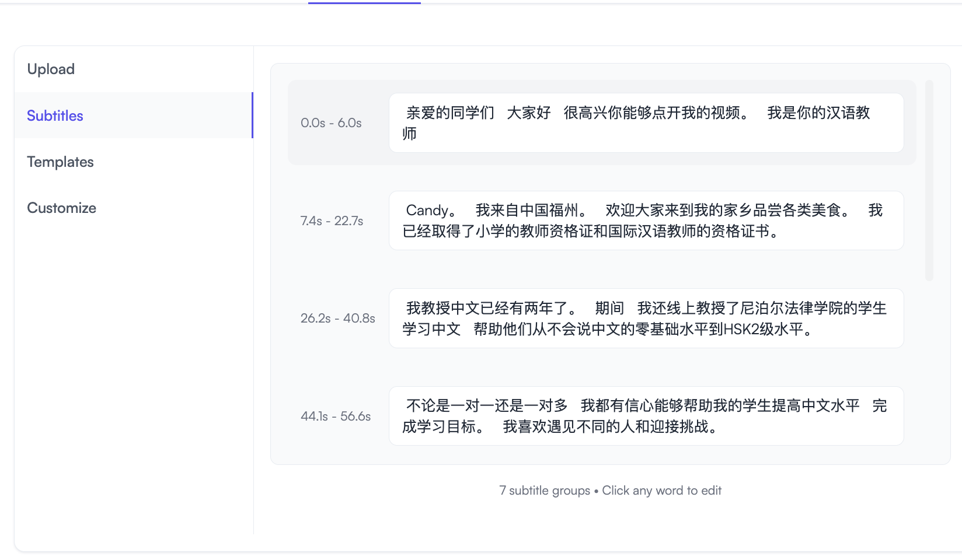The height and width of the screenshot is (560, 962).
Task: Click the 0.0s - 6.0s timestamp
Action: tap(331, 123)
